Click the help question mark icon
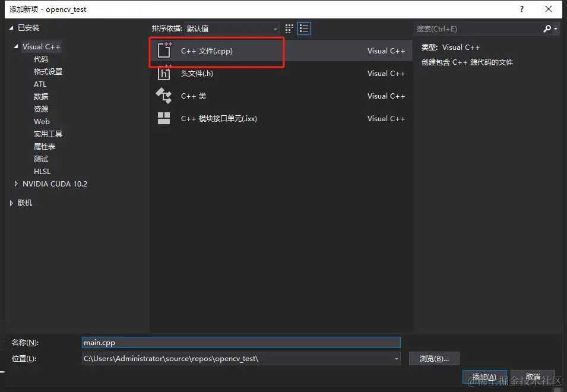The width and height of the screenshot is (567, 392). pyautogui.click(x=521, y=10)
